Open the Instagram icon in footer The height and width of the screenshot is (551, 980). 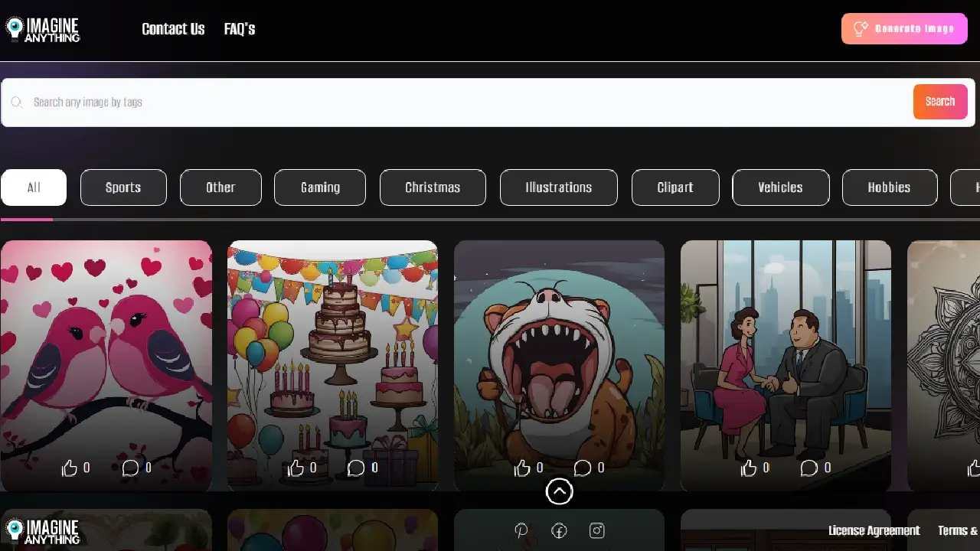coord(597,530)
